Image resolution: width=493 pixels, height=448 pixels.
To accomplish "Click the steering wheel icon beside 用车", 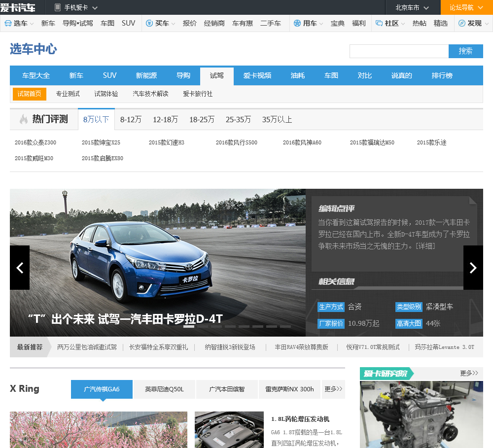I will (297, 23).
